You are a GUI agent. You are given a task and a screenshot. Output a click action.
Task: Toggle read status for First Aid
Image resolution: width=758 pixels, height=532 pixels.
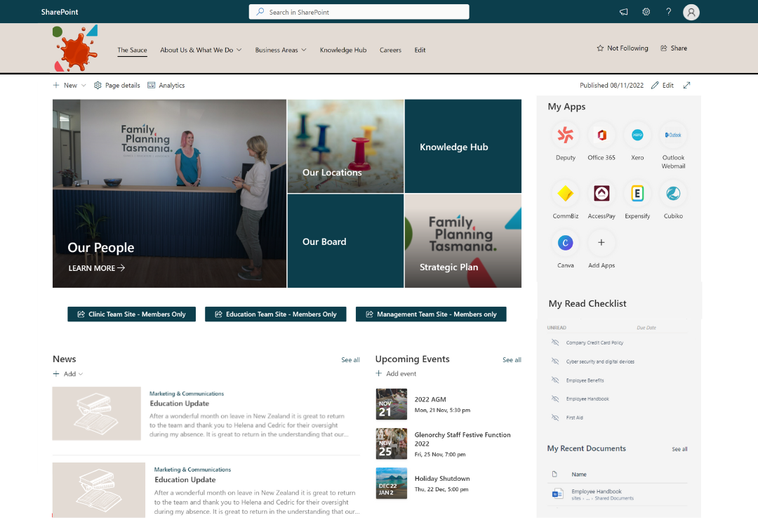[555, 418]
